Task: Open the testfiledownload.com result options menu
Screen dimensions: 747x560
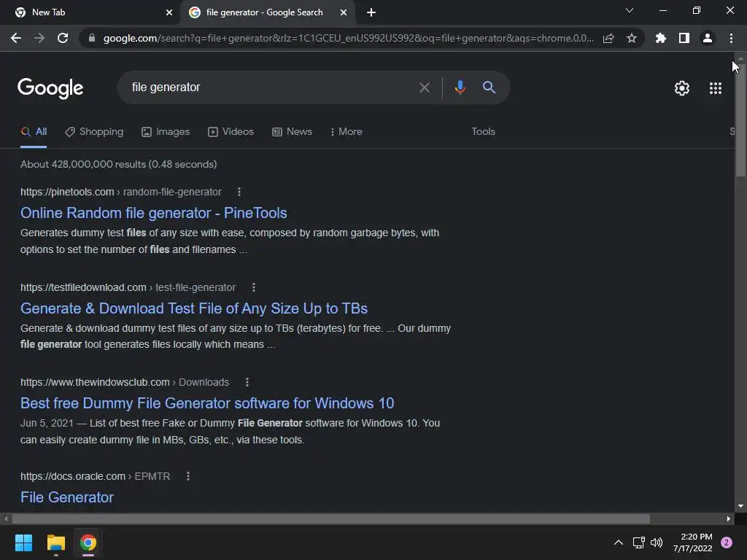Action: pos(253,287)
